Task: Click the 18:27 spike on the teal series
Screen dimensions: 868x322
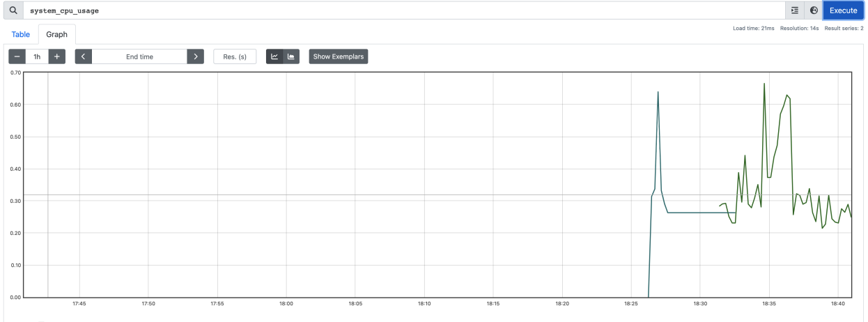Action: pyautogui.click(x=658, y=92)
